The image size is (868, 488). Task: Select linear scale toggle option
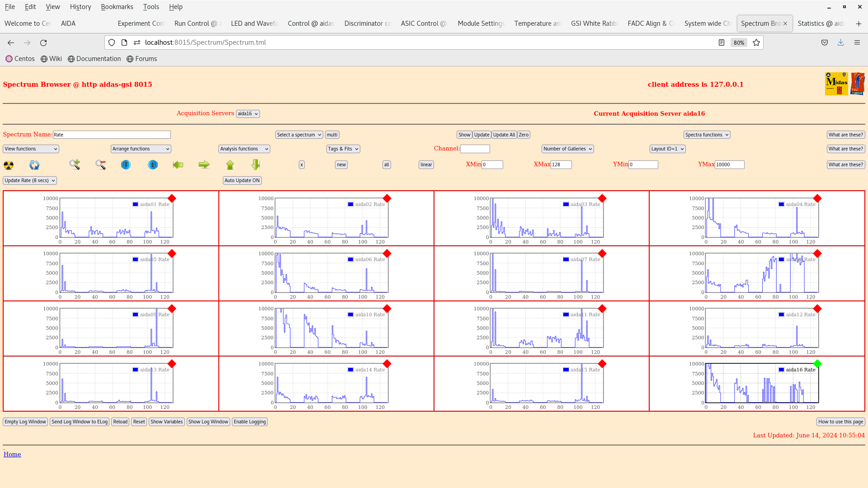click(426, 164)
